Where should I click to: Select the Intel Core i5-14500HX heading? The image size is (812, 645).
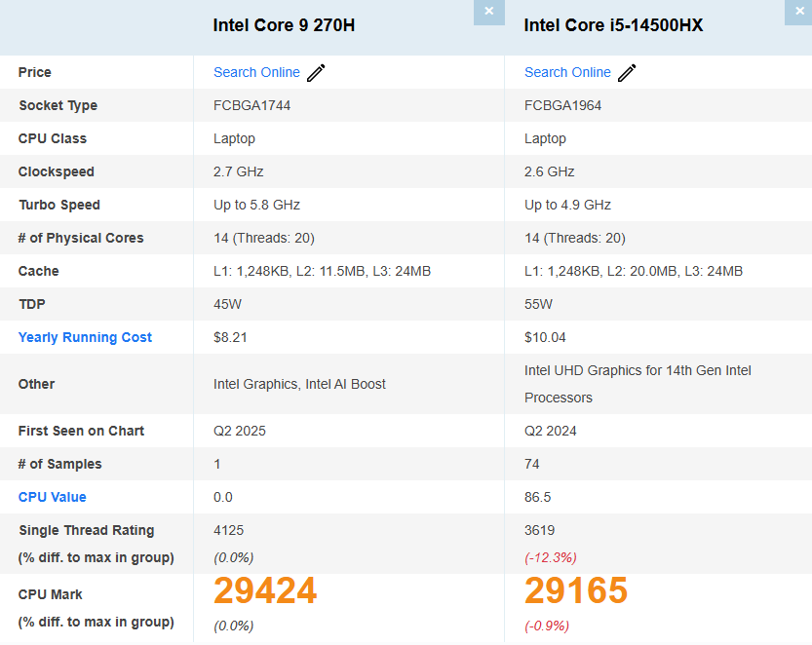coord(616,25)
